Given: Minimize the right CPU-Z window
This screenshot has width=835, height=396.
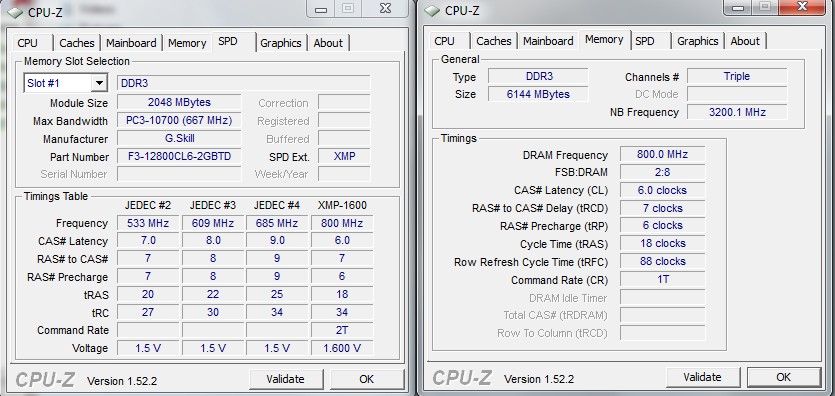Looking at the screenshot, I should (737, 7).
